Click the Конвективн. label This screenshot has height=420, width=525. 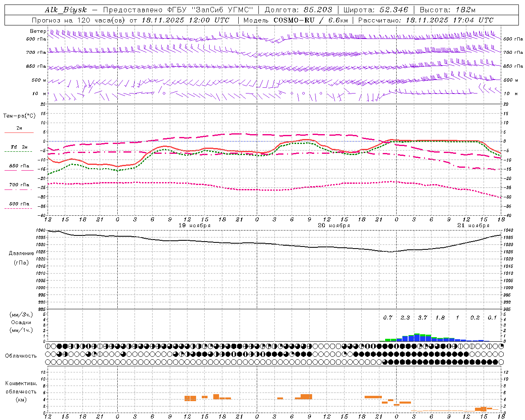tap(21, 383)
